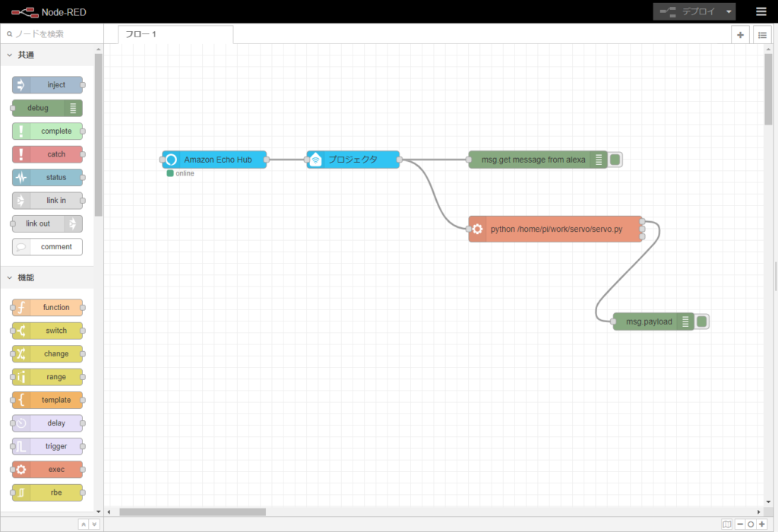778x532 pixels.
Task: Click the プロジェクタ device node icon
Action: coord(315,160)
